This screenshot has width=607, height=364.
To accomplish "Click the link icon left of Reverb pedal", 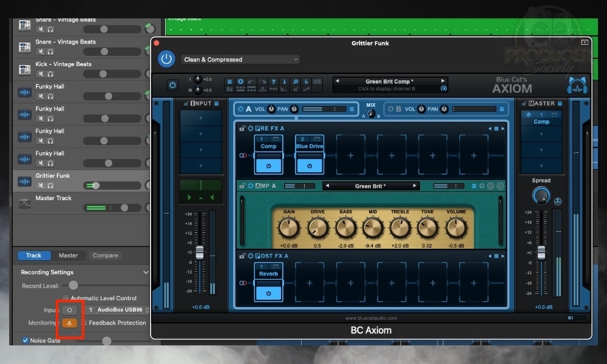I will point(243,283).
